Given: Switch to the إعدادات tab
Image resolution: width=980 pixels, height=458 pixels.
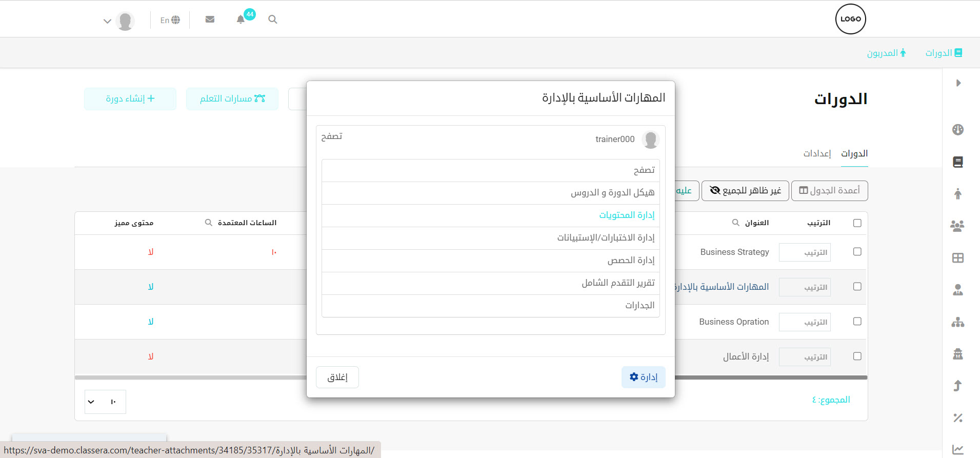Looking at the screenshot, I should [817, 153].
